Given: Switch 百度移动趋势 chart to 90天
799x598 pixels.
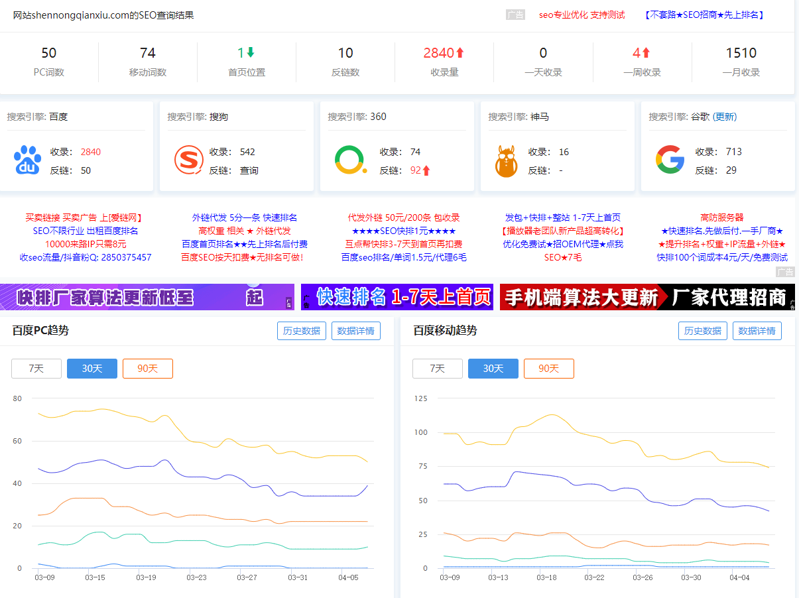Looking at the screenshot, I should (549, 368).
